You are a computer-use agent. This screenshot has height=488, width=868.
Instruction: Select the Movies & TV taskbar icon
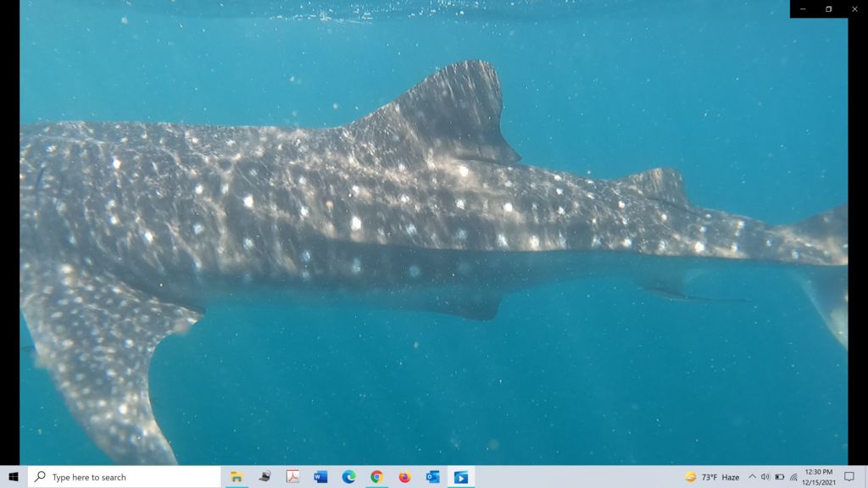pos(460,477)
